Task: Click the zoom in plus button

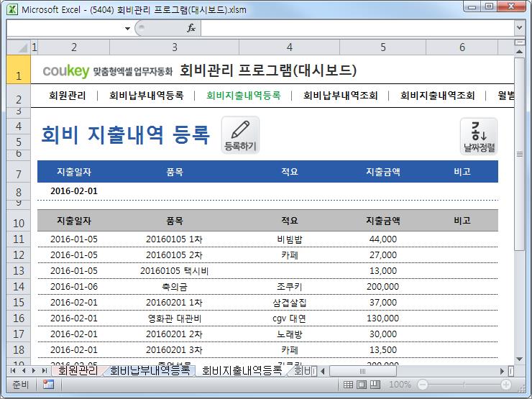Action: click(x=505, y=385)
